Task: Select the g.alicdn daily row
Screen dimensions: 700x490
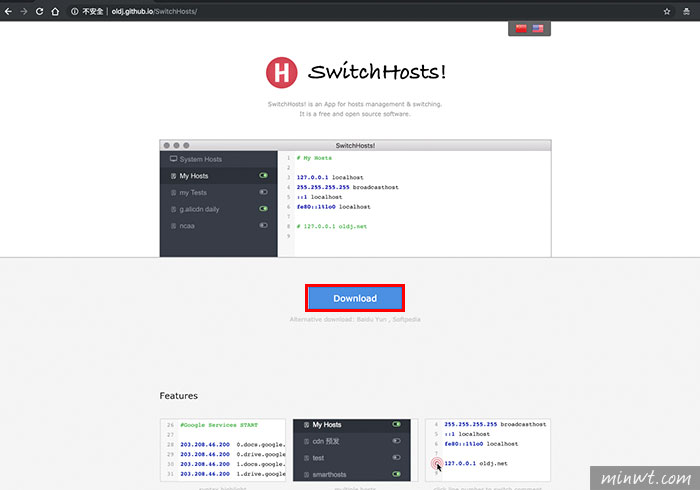Action: pos(218,209)
